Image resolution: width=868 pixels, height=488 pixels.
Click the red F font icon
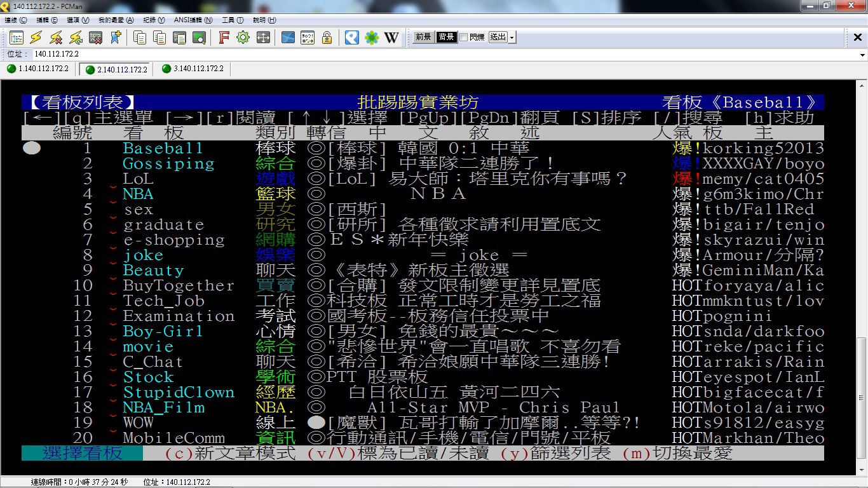click(224, 37)
